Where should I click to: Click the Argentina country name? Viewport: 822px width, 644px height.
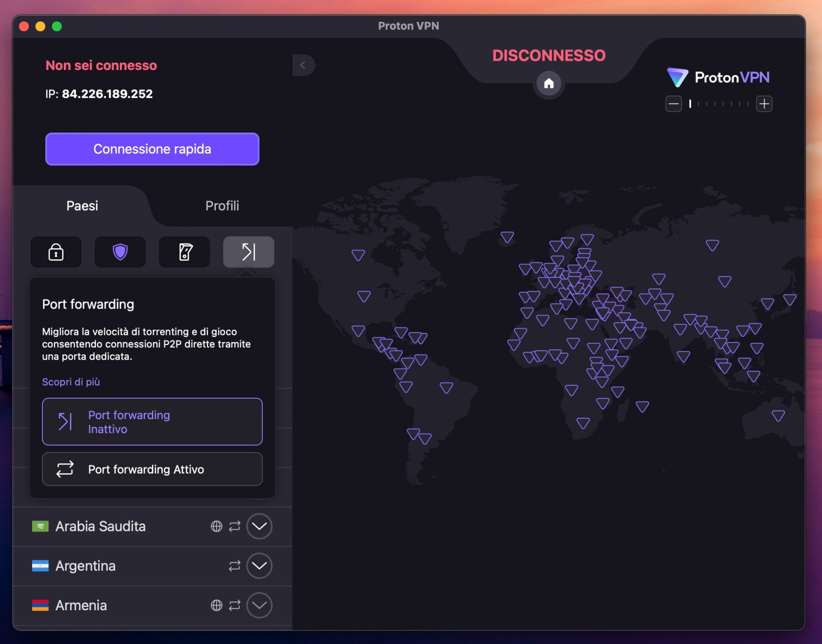click(x=86, y=566)
